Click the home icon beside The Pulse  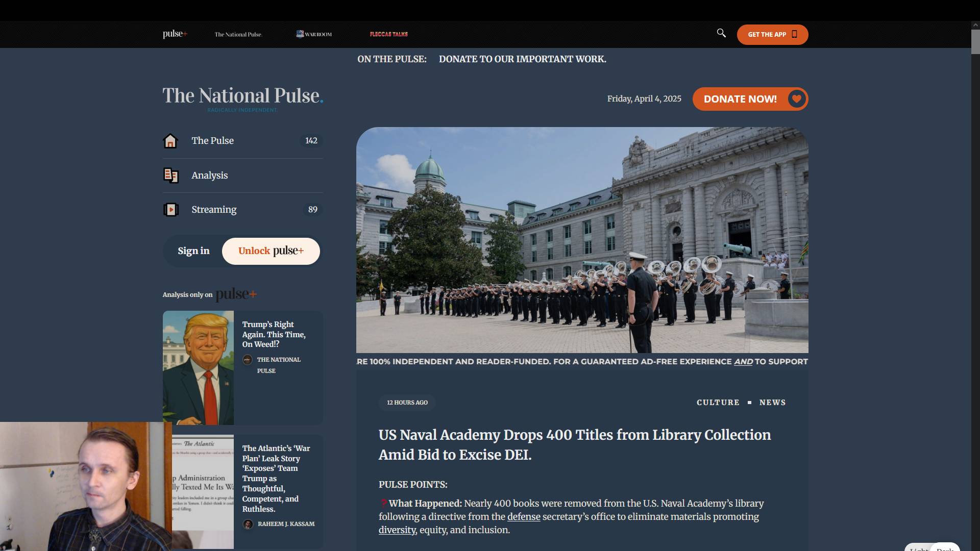click(170, 141)
